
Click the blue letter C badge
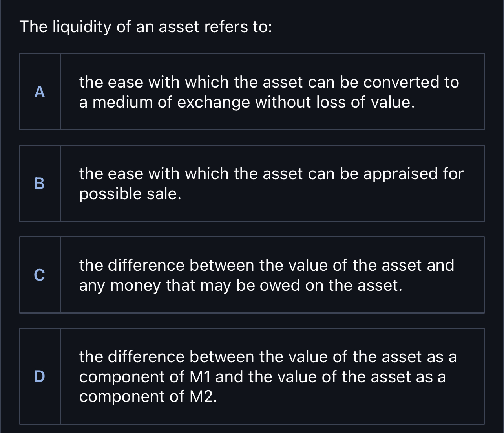pyautogui.click(x=39, y=275)
